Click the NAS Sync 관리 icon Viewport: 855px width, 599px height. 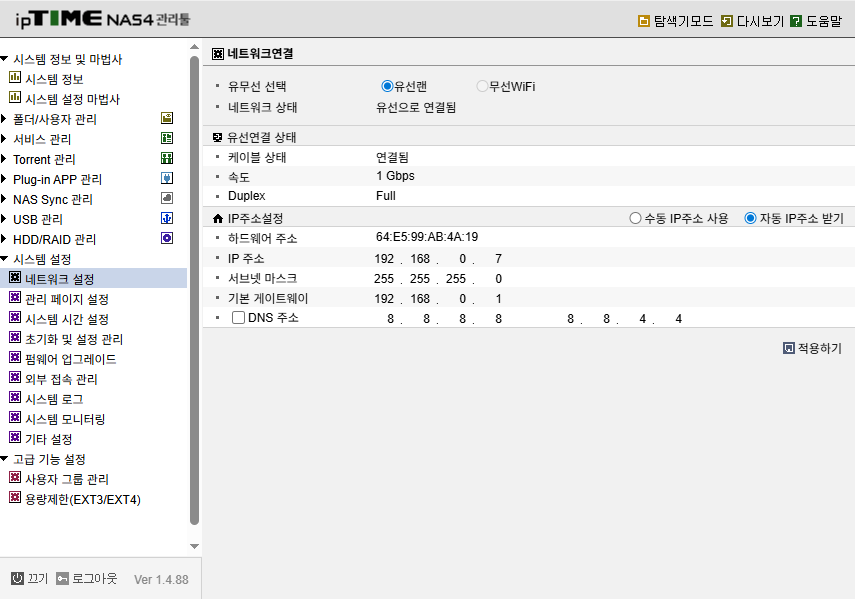click(x=167, y=198)
